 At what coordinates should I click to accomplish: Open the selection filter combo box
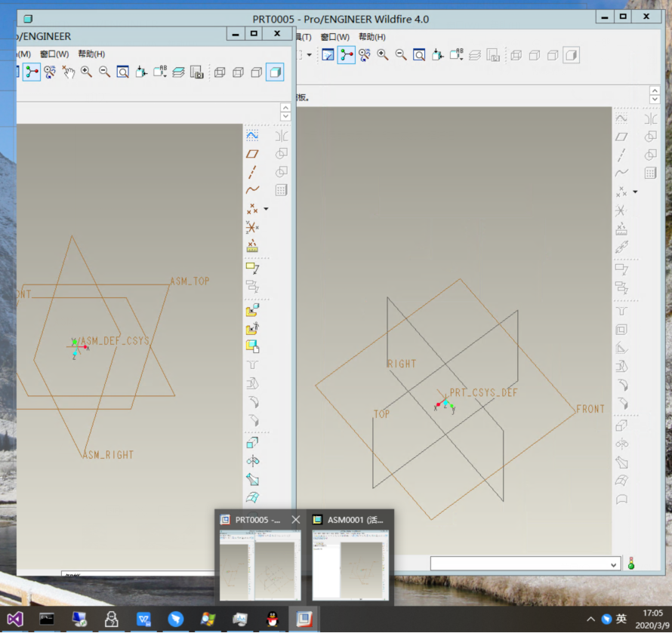click(526, 564)
